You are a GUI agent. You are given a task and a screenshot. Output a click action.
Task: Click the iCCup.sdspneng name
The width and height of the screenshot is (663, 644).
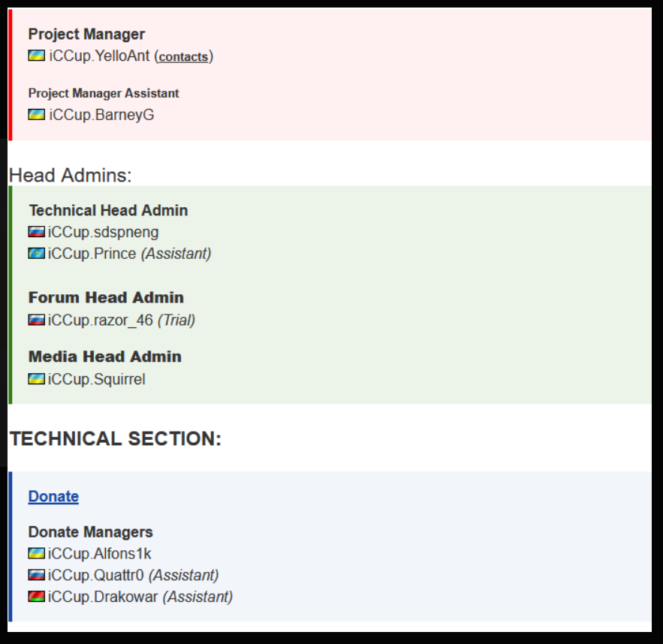tap(104, 233)
